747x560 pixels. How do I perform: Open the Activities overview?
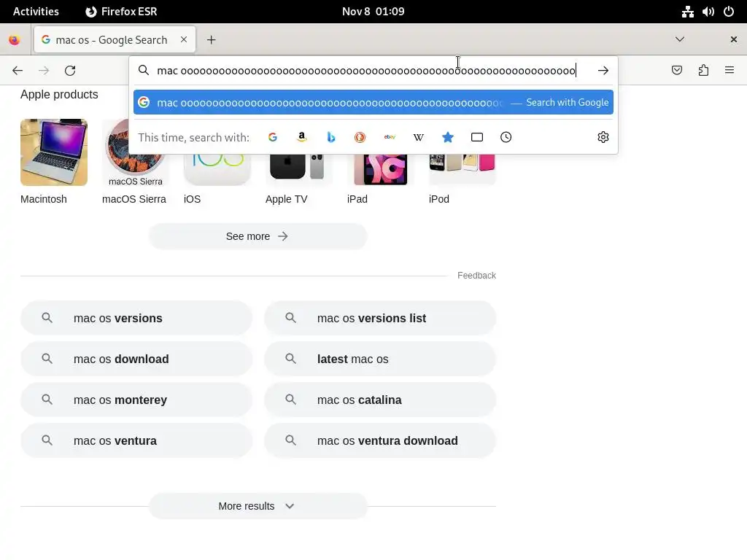36,12
